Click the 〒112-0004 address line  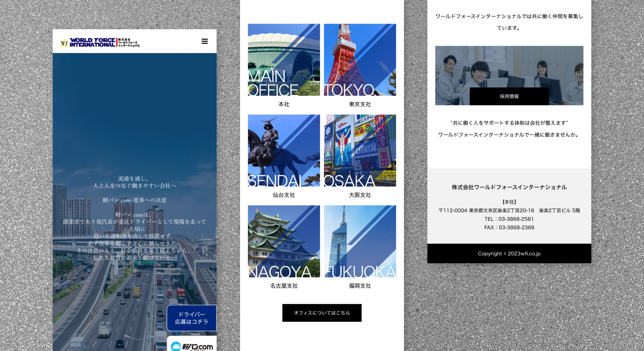[x=509, y=210]
